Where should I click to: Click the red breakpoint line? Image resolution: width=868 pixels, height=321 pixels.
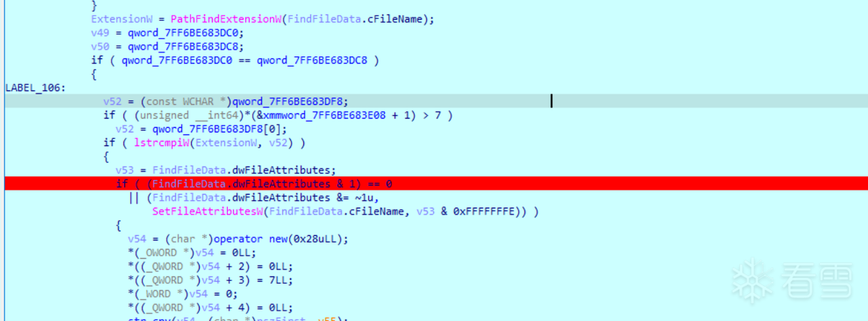(x=434, y=184)
